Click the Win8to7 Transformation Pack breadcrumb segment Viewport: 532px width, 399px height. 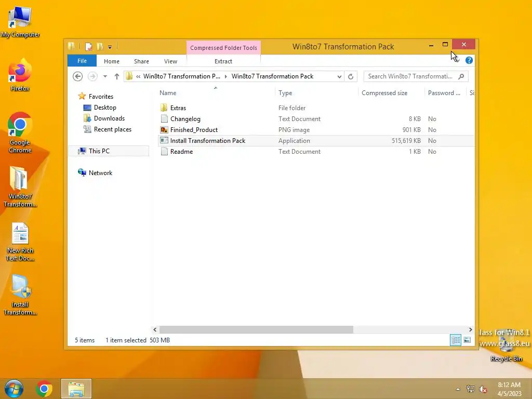[x=272, y=76]
